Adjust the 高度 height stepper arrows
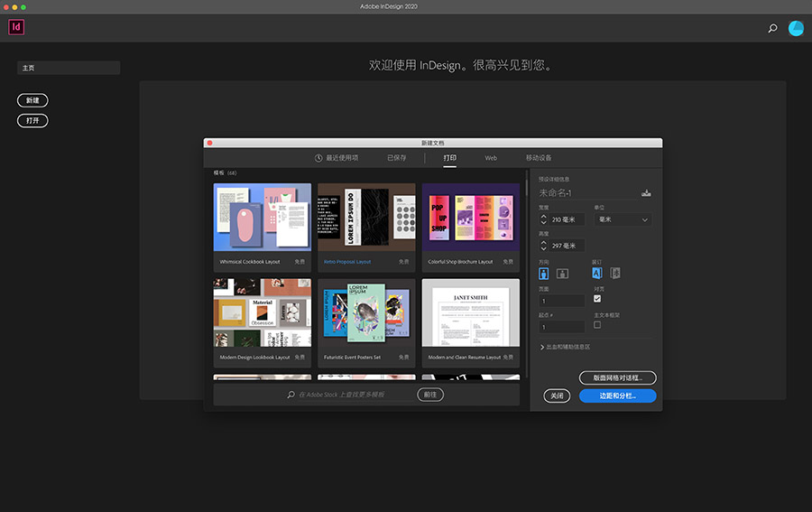The image size is (812, 512). tap(544, 246)
